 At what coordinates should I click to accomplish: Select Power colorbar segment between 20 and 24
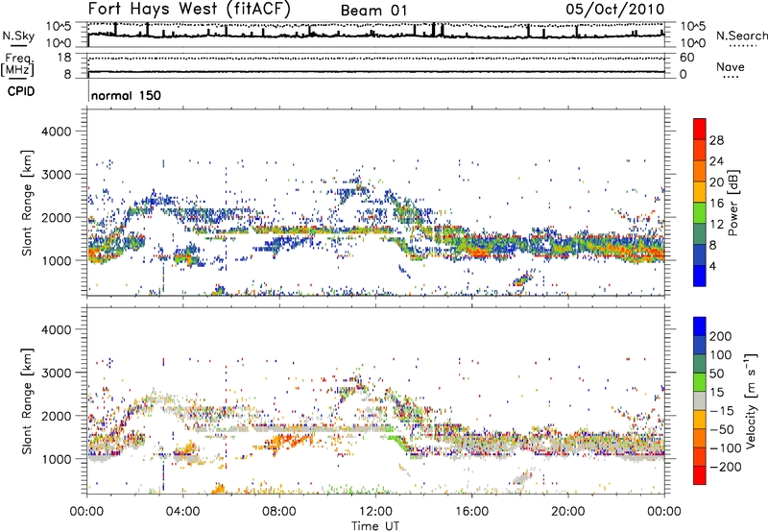point(700,171)
